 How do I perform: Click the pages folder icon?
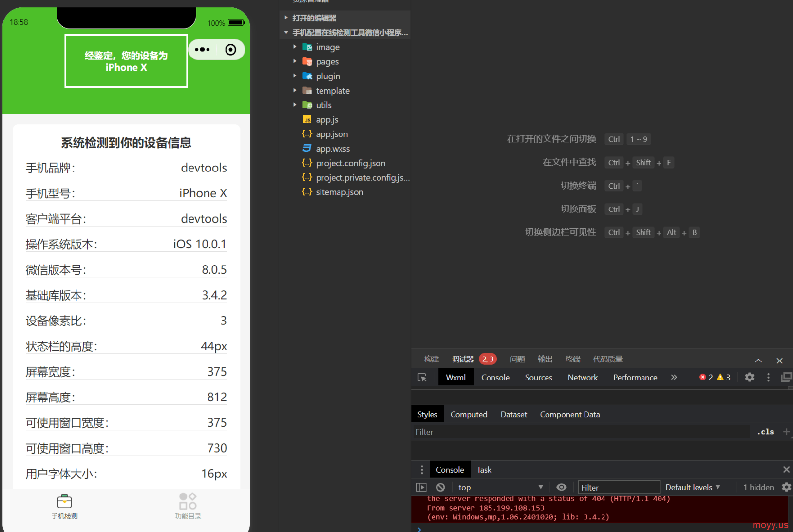tap(307, 62)
